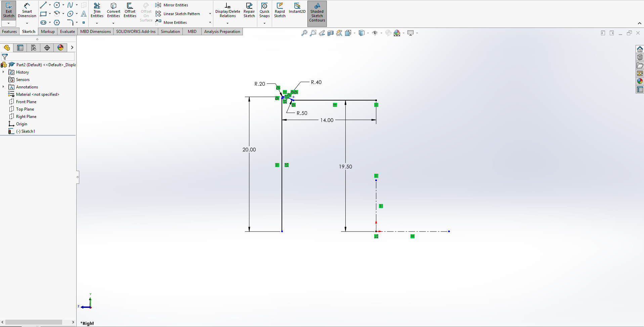Open the Smart Dimension dropdown arrow
Viewport: 644px width, 327px height.
27,23
